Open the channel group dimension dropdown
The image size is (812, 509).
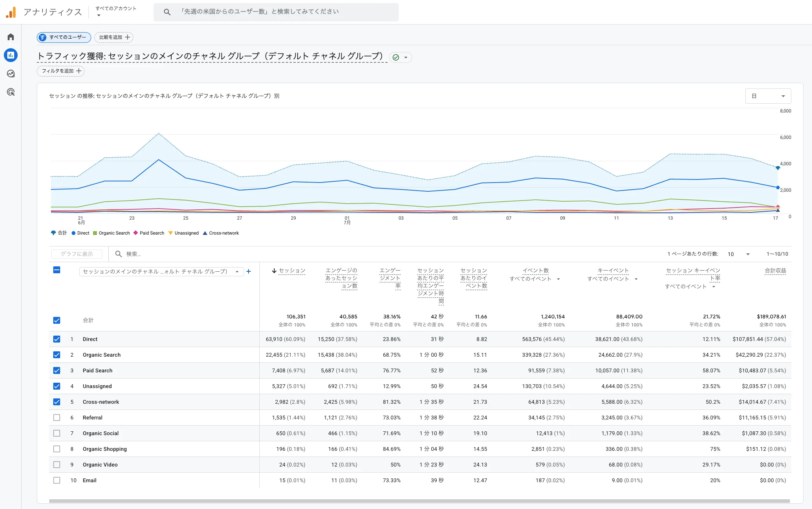click(161, 271)
